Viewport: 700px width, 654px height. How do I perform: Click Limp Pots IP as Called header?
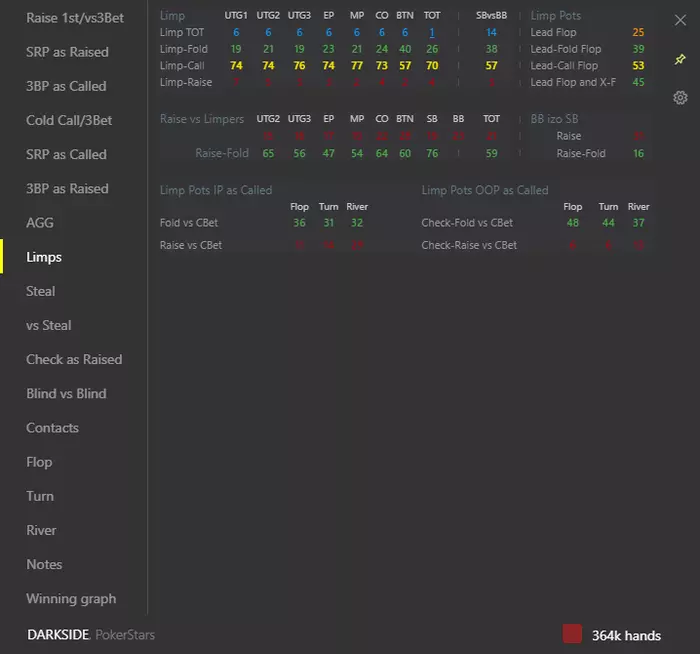click(x=216, y=190)
